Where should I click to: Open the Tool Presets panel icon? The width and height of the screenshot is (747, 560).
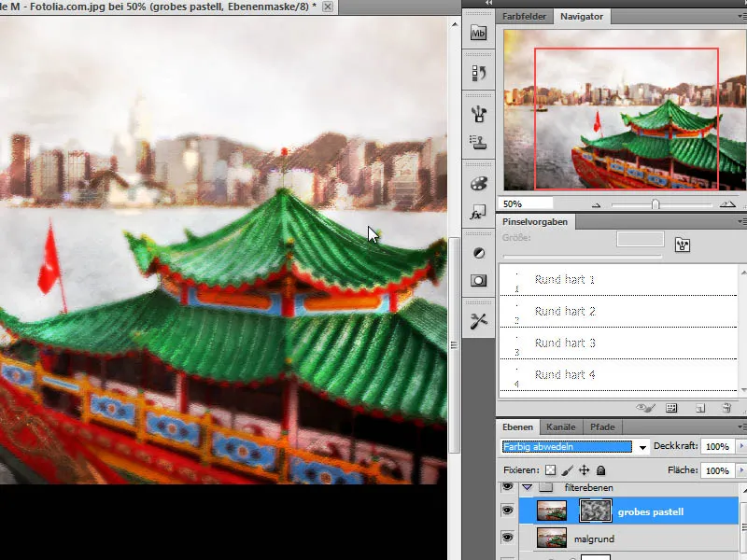point(479,320)
